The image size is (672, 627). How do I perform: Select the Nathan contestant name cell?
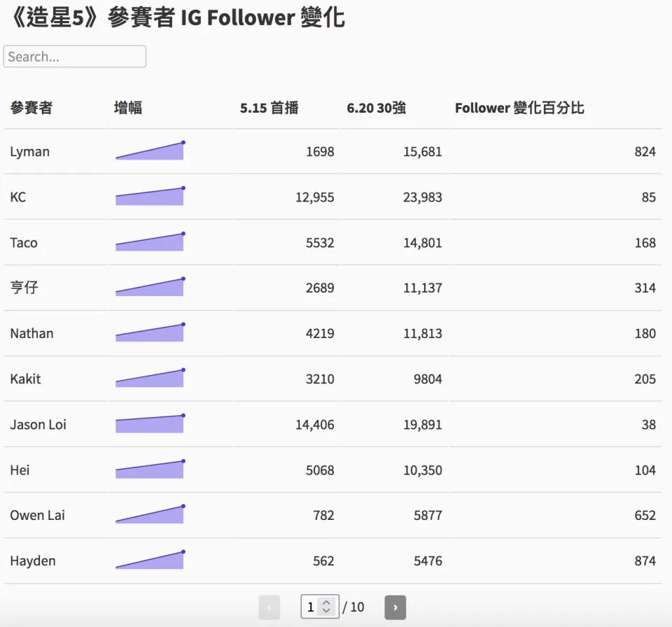coord(31,333)
